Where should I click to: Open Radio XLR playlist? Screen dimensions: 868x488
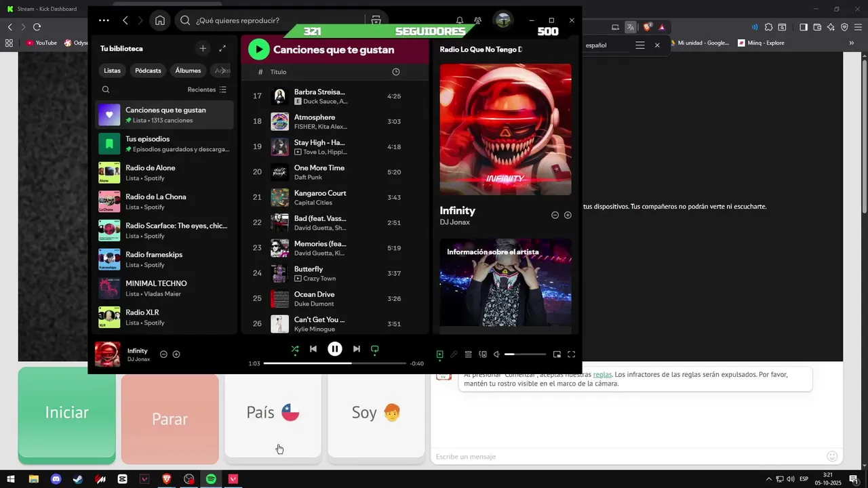[x=165, y=317]
